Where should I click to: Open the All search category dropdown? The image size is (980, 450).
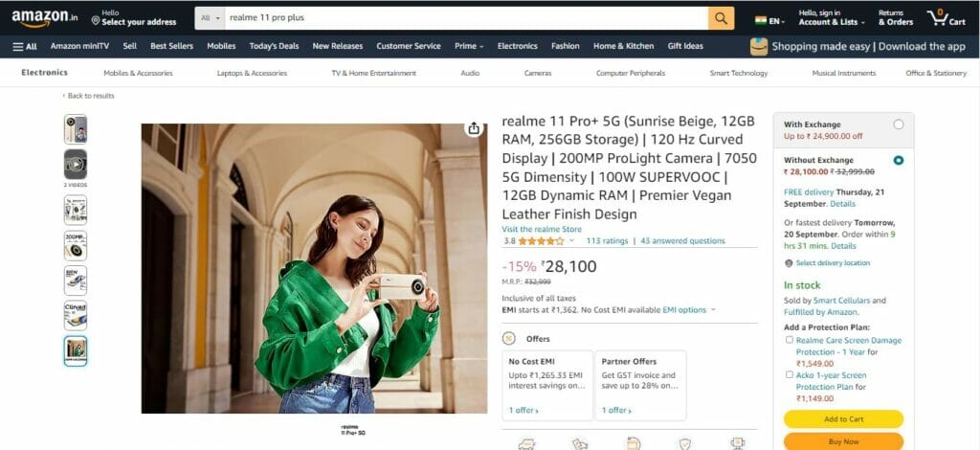(x=211, y=18)
